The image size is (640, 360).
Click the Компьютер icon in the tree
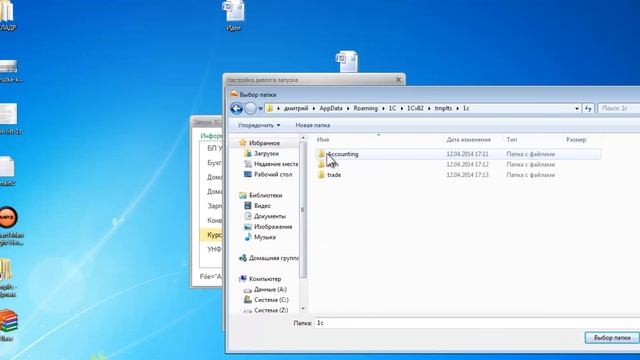[243, 279]
